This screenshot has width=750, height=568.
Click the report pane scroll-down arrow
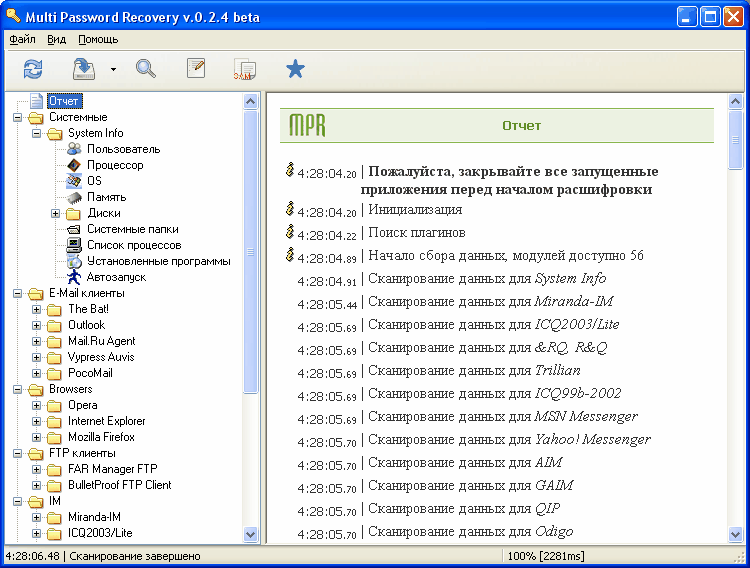click(735, 535)
